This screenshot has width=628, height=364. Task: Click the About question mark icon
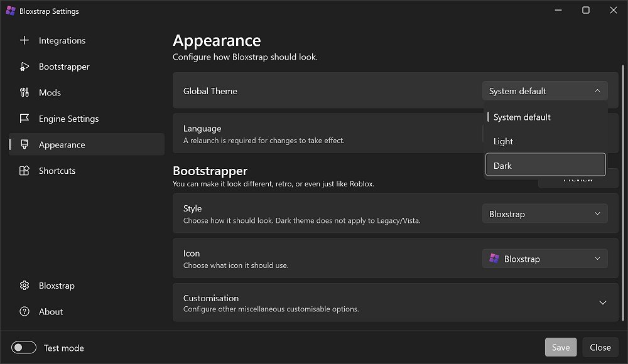pos(24,312)
